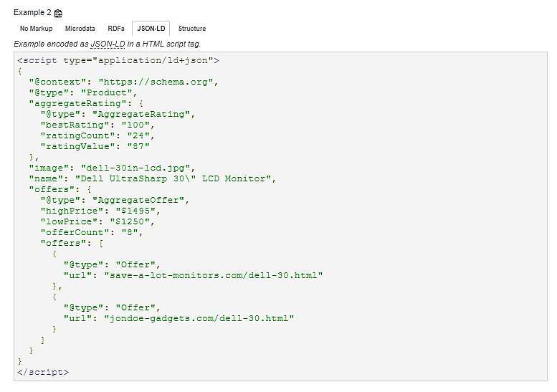The height and width of the screenshot is (392, 557).
Task: Open the Microdata tab
Action: click(80, 29)
